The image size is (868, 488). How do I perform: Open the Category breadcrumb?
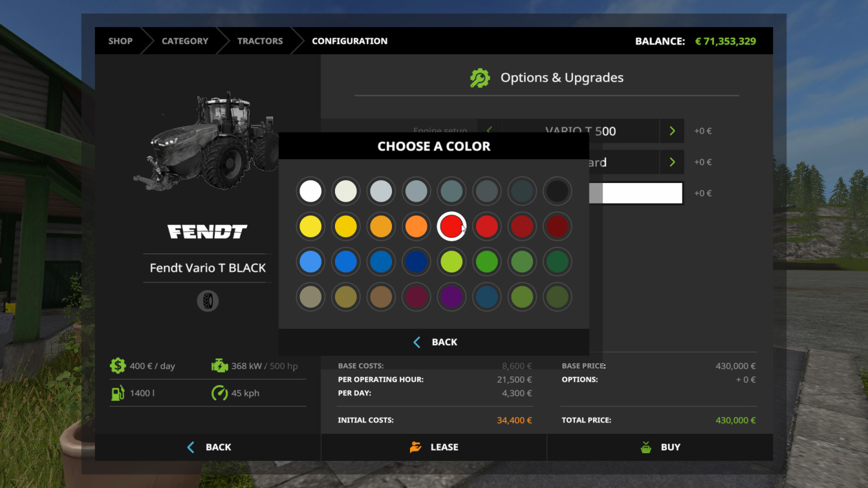coord(185,41)
